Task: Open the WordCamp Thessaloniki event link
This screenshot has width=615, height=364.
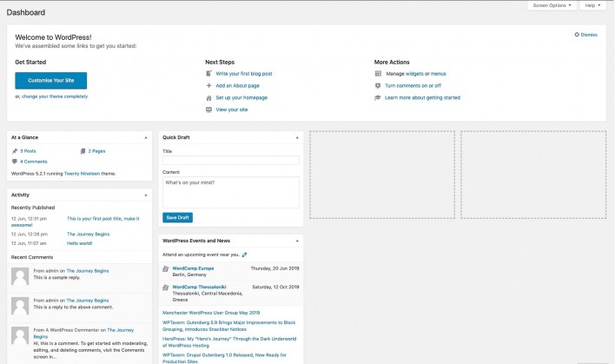Action: coord(199,287)
